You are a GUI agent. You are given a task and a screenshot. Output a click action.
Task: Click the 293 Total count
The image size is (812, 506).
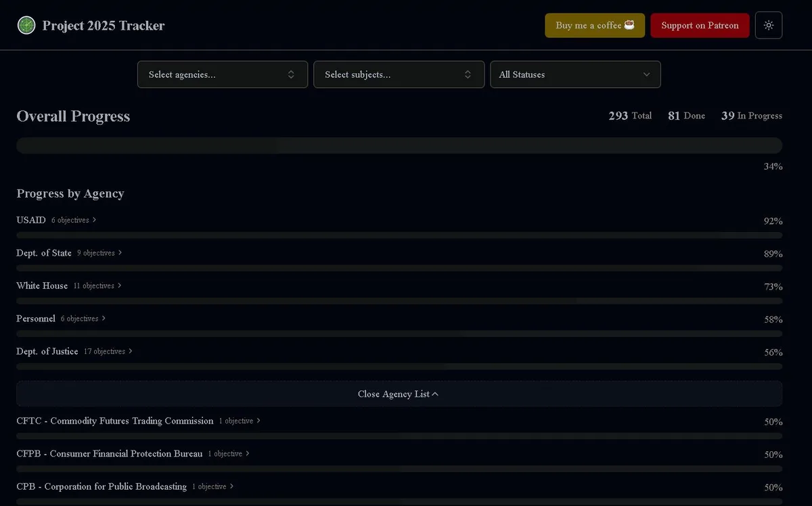[630, 116]
